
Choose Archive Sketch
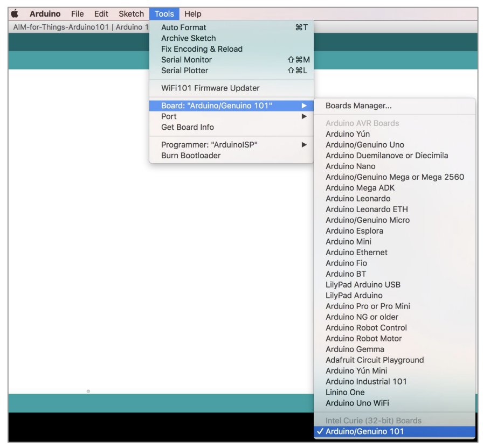(231, 38)
